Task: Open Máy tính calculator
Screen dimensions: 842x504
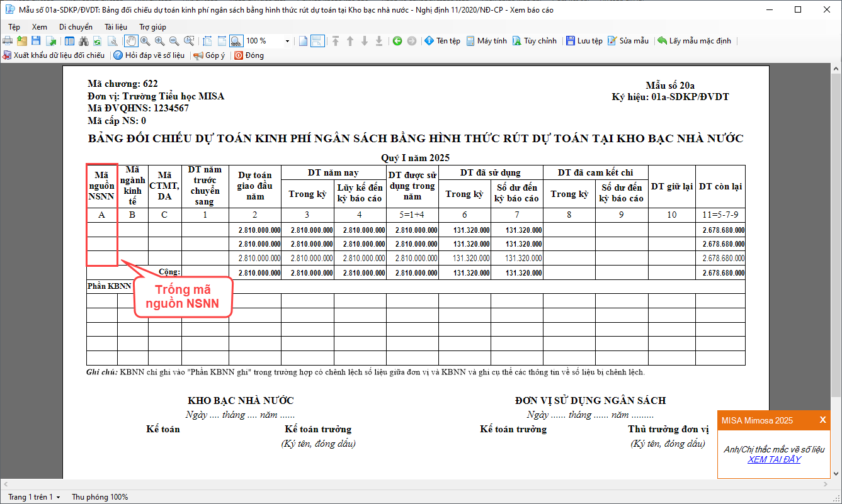Action: 486,41
